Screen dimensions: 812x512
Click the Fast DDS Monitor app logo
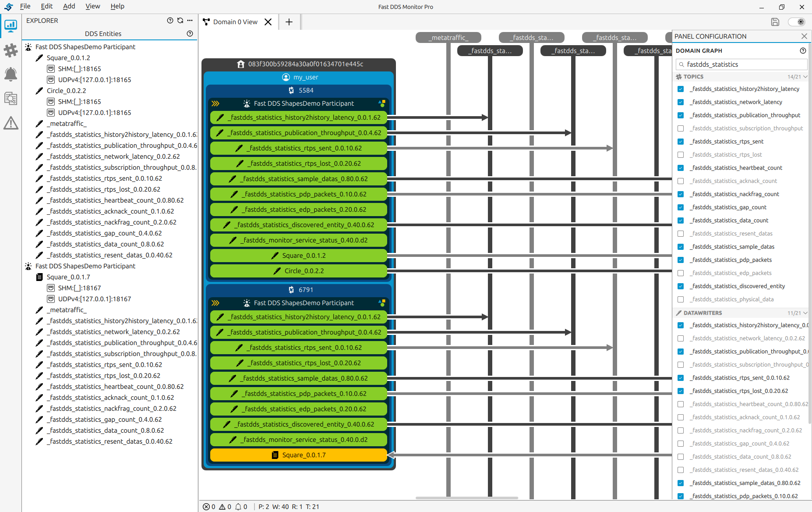pyautogui.click(x=8, y=7)
